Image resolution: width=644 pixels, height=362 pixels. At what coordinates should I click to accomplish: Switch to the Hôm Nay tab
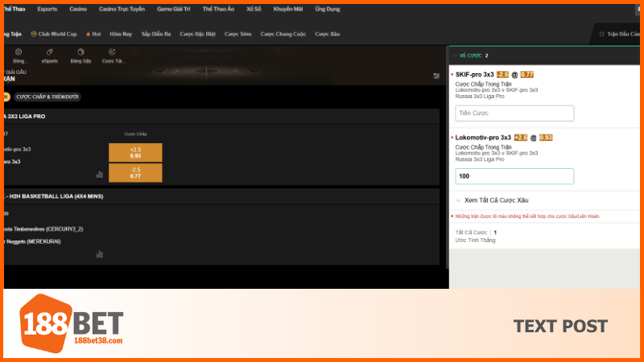pos(121,35)
